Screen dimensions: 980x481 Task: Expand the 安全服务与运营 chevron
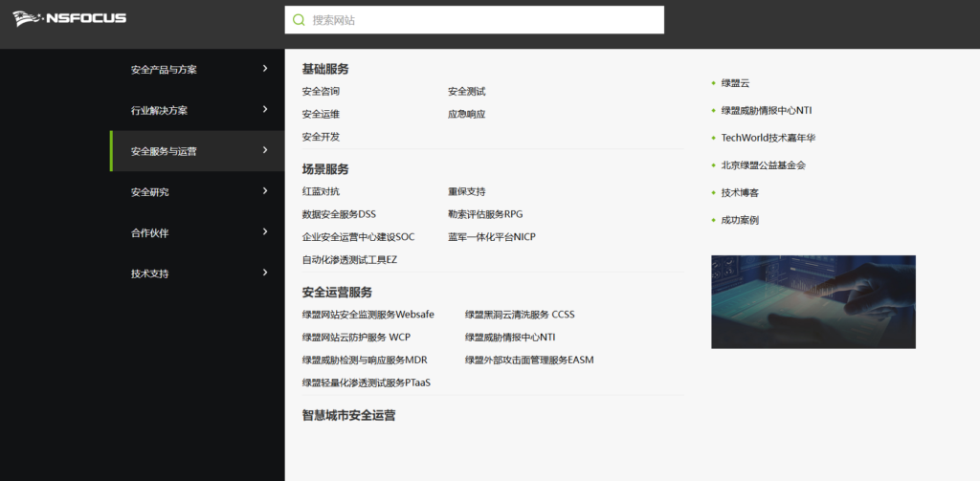(265, 150)
